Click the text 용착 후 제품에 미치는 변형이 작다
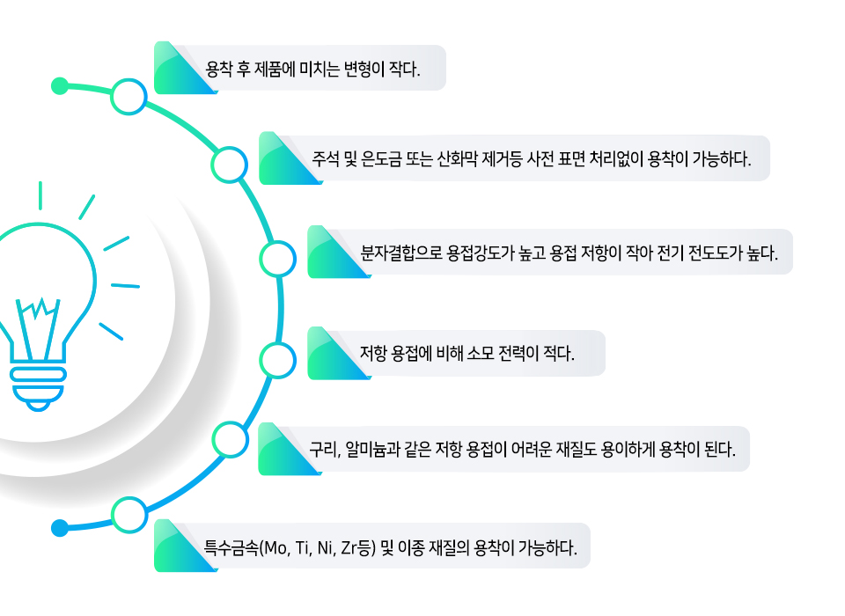Image resolution: width=845 pixels, height=616 pixels. coord(312,70)
